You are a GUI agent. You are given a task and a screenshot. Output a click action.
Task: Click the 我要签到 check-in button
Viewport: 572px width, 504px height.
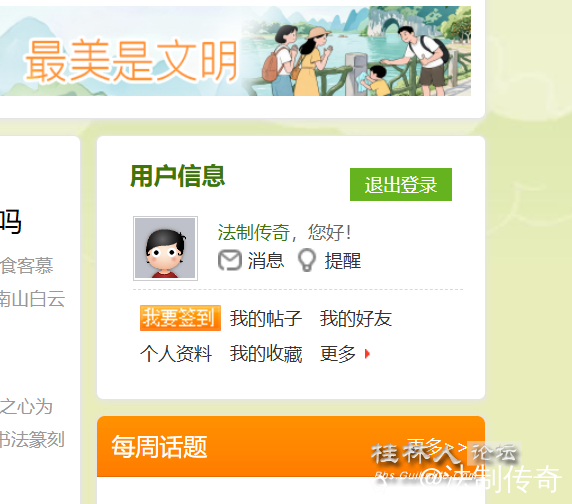(x=180, y=318)
